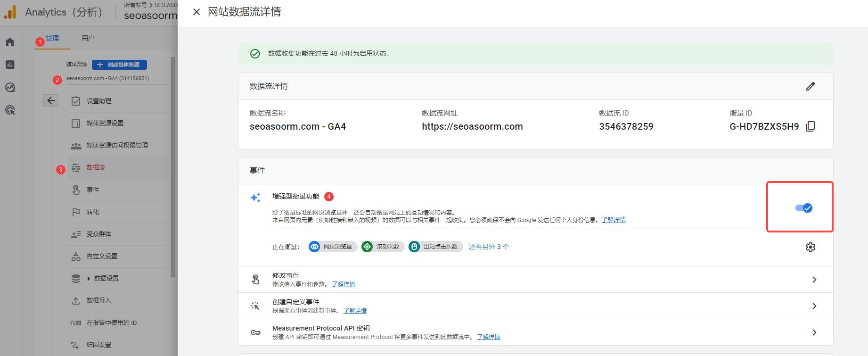Open Explore icon in left sidebar
This screenshot has width=868, height=356.
[x=10, y=87]
